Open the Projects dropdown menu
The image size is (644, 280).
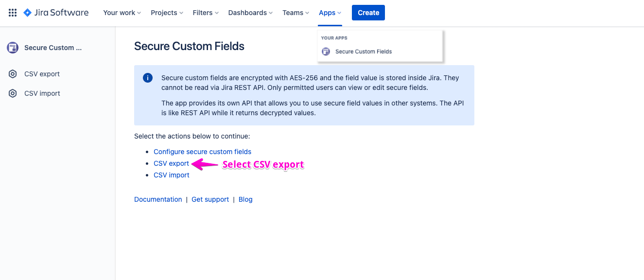[167, 13]
